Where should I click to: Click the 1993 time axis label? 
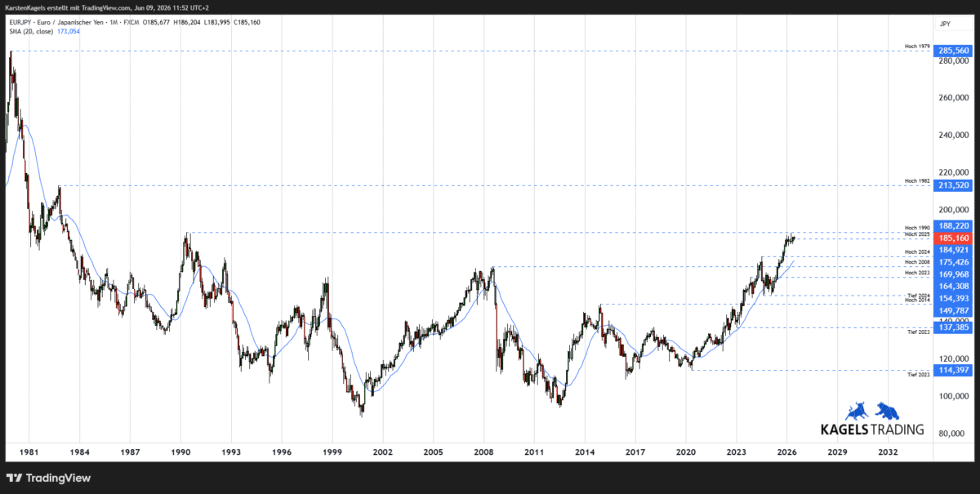click(231, 452)
